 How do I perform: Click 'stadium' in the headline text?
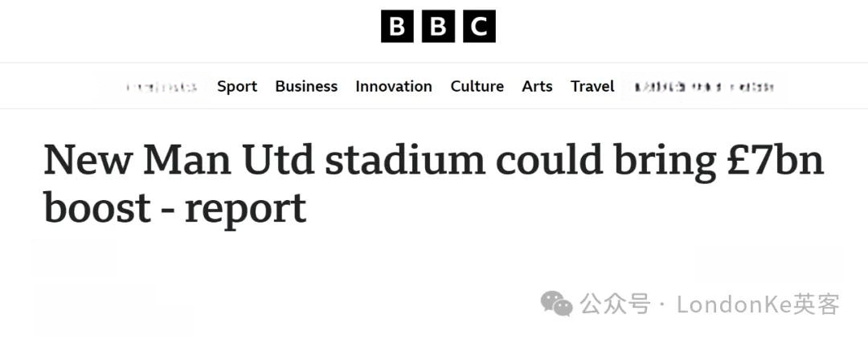pyautogui.click(x=404, y=160)
